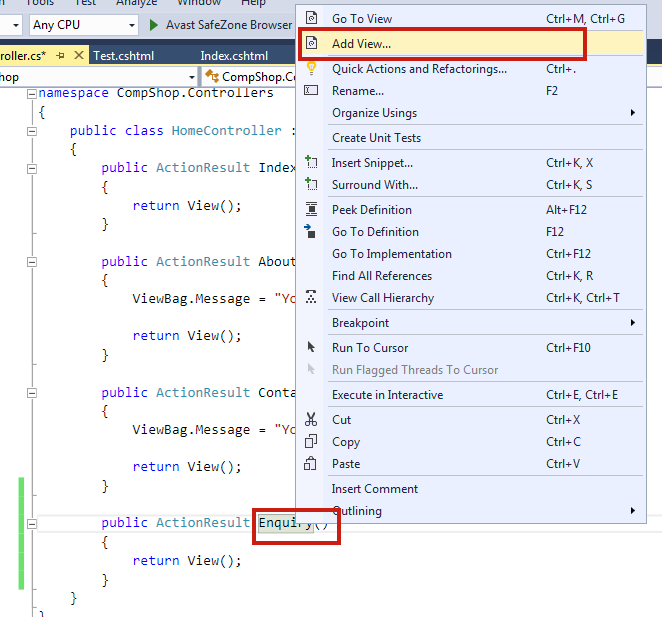The image size is (662, 617).
Task: Choose Add View... from context menu
Action: [471, 43]
